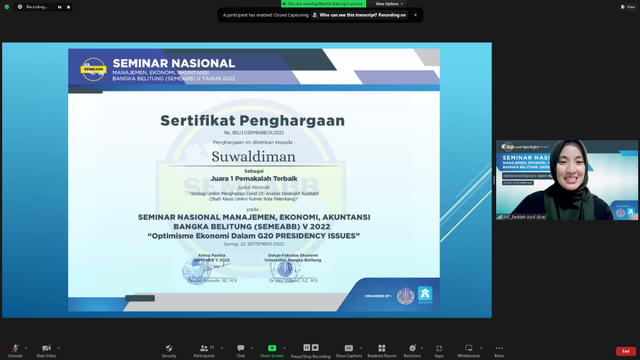Click 'Who can see this transcript?' link

click(x=360, y=15)
